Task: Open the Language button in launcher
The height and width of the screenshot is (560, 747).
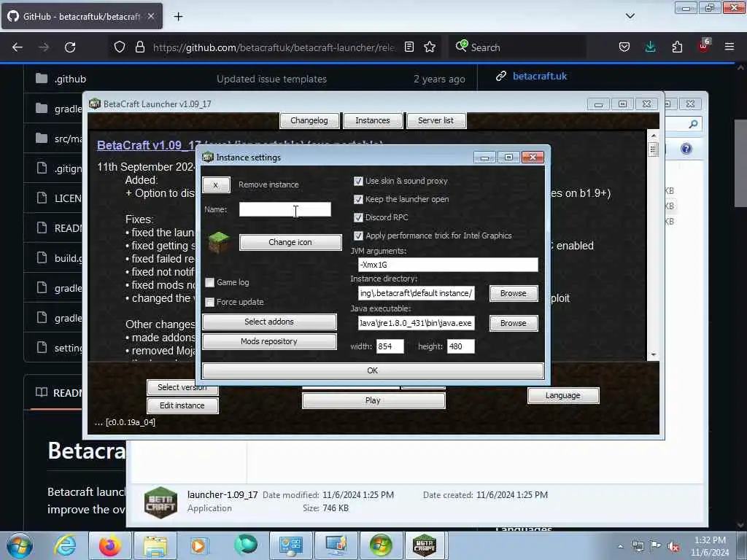Action: (x=563, y=396)
